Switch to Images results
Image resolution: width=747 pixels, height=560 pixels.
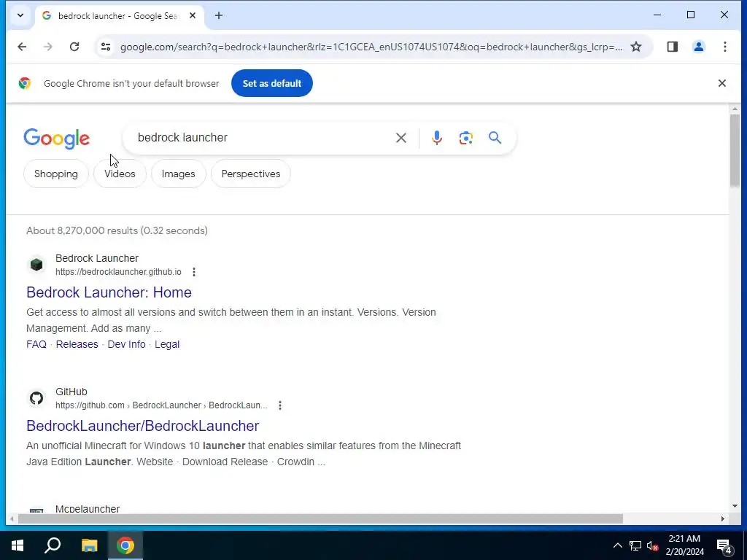[x=178, y=174]
